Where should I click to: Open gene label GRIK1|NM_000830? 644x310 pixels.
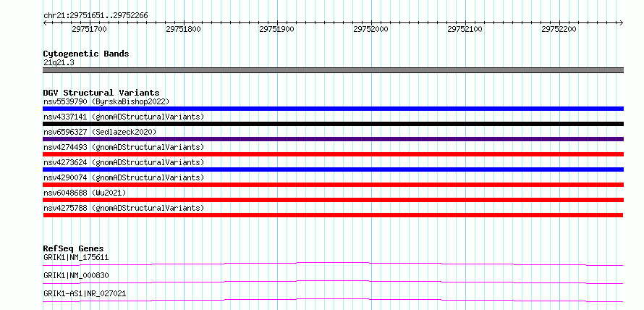click(x=76, y=275)
